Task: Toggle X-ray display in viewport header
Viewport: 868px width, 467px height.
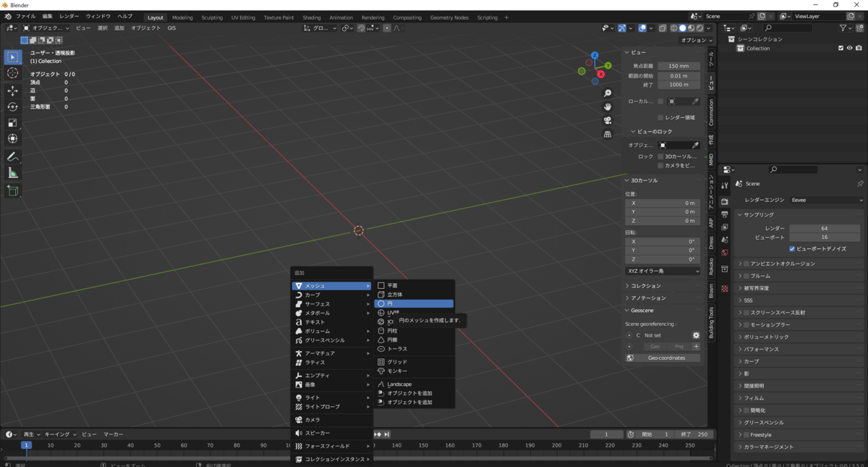Action: (x=663, y=28)
